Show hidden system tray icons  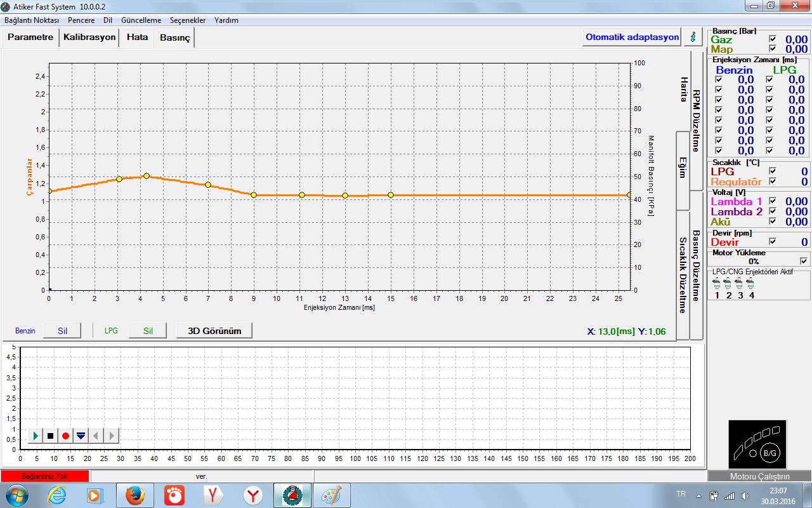tap(699, 495)
